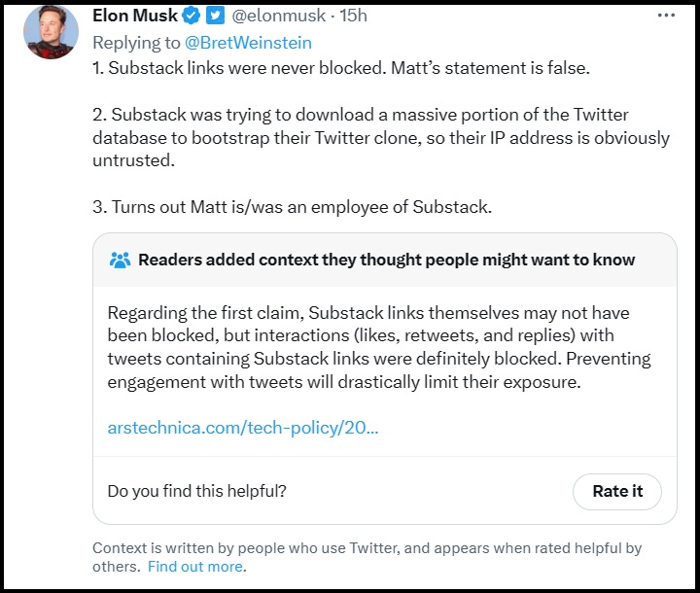Click the 'Do you find this helpful?' prompt

196,491
